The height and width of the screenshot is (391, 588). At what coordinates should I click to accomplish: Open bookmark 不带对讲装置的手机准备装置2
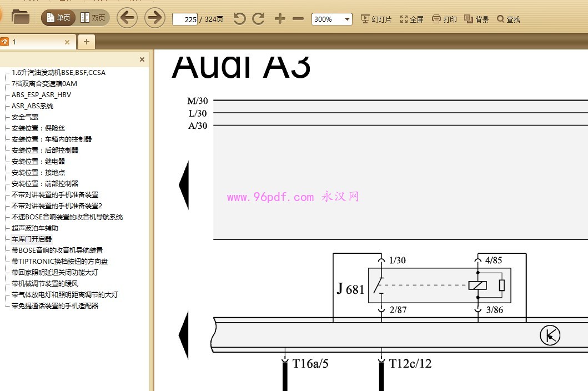pos(57,205)
